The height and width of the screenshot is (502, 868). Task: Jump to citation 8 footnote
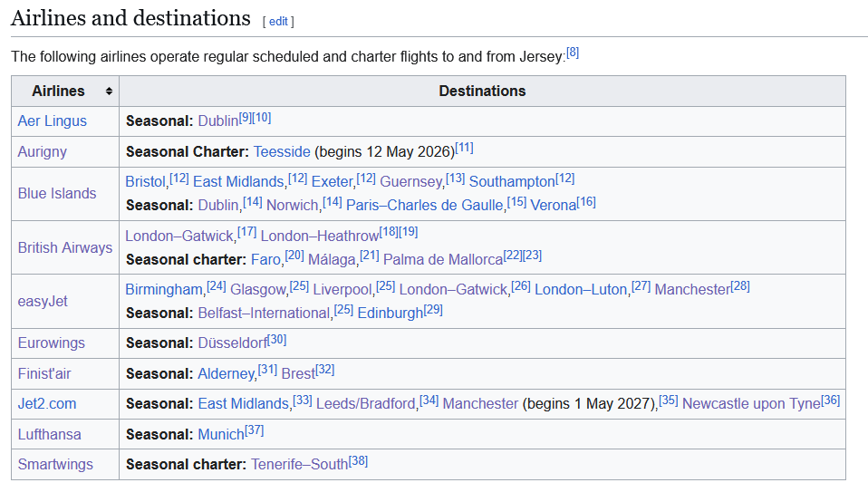click(573, 53)
